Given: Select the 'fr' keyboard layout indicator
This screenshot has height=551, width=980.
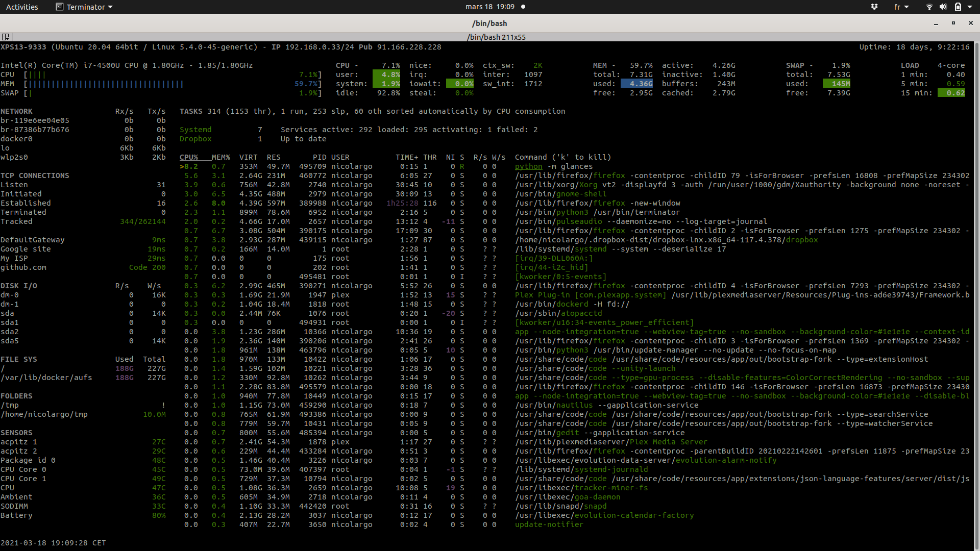Looking at the screenshot, I should pos(898,7).
